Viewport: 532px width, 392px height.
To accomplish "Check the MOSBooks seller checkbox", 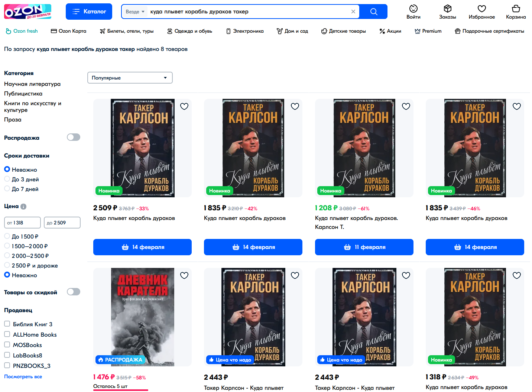I will [7, 344].
